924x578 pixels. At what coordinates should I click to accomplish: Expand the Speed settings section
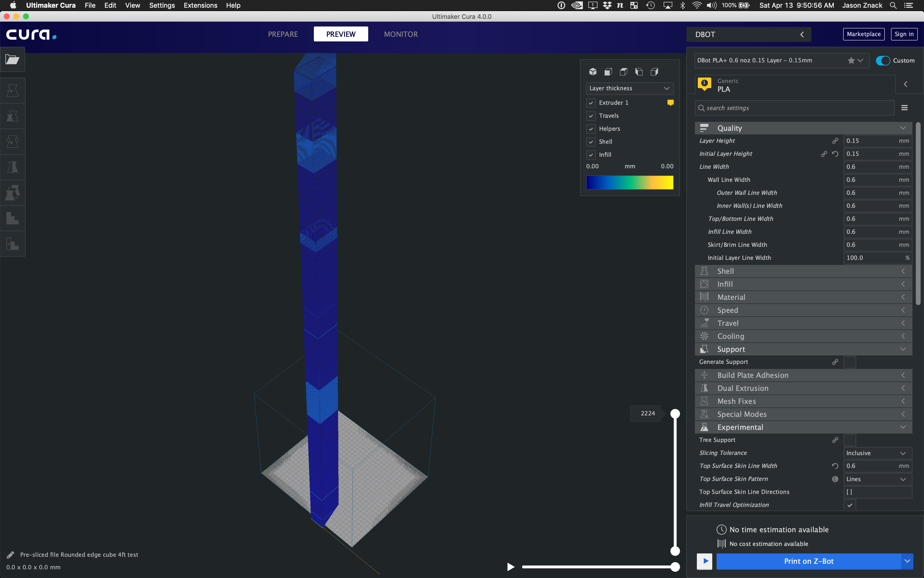click(x=803, y=310)
